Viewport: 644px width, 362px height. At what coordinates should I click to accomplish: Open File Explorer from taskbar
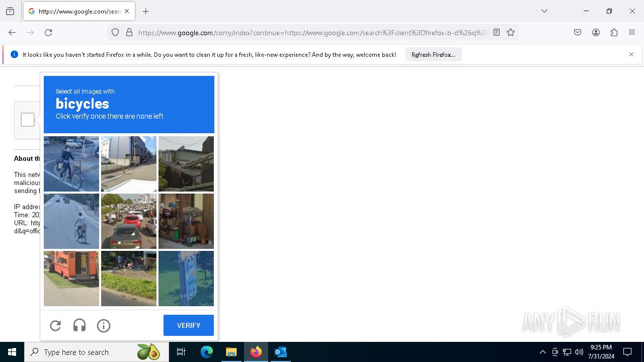(x=231, y=352)
